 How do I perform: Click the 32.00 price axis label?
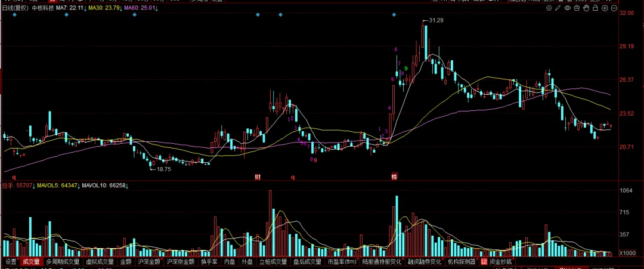click(x=626, y=13)
